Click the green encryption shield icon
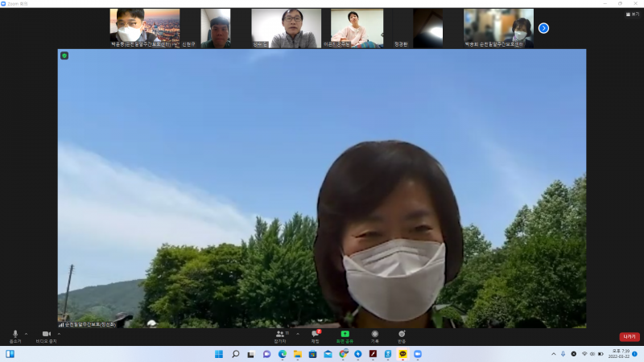This screenshot has width=644, height=362. point(64,56)
